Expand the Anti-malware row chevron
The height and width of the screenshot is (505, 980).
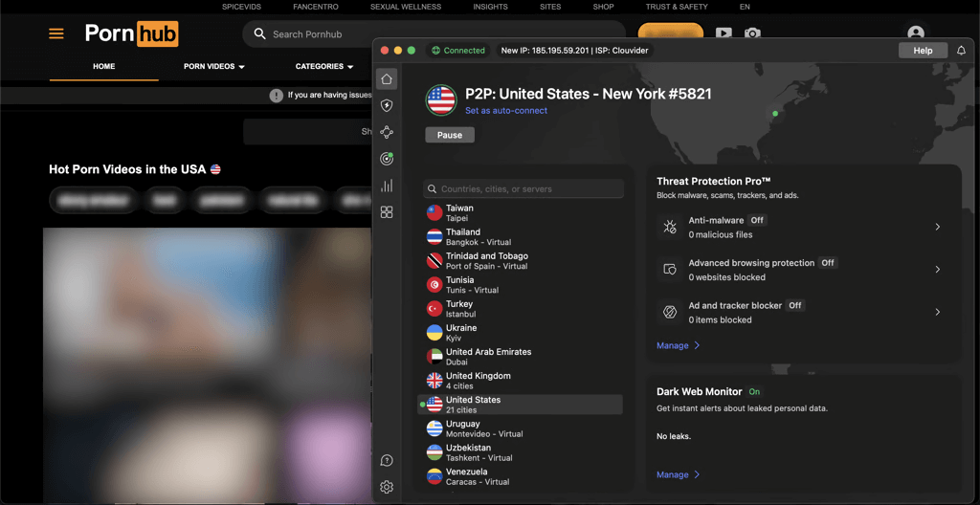pos(938,227)
